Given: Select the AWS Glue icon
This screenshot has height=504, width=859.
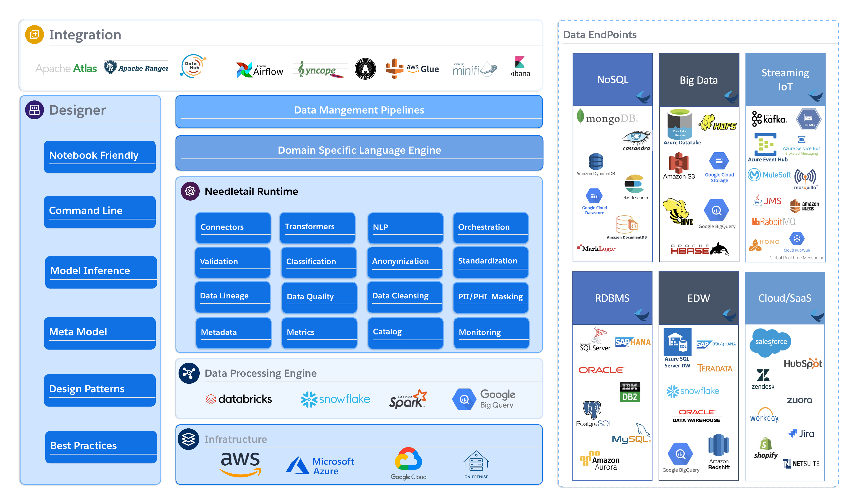Looking at the screenshot, I should 394,69.
